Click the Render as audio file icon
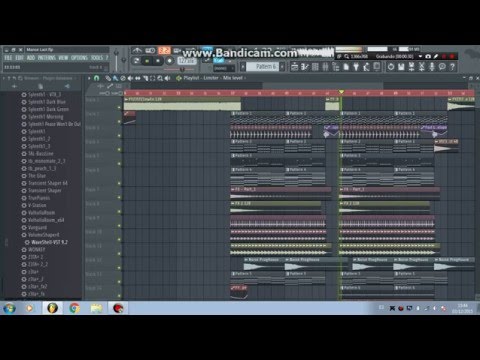 (x=411, y=67)
